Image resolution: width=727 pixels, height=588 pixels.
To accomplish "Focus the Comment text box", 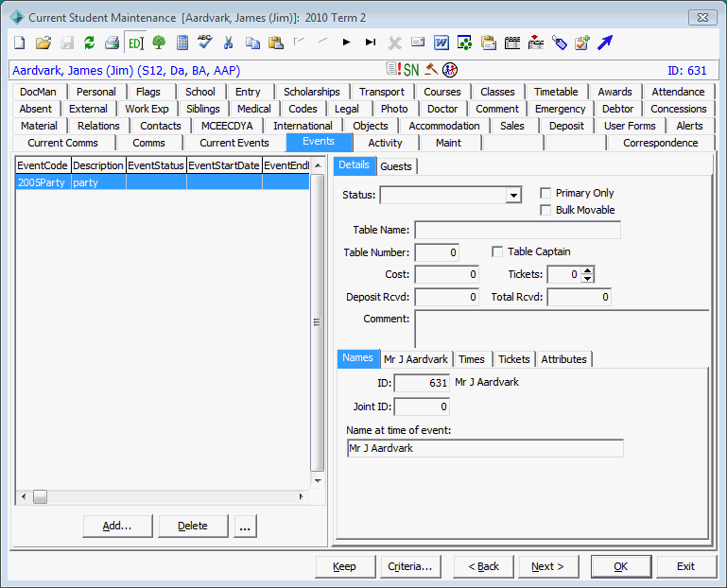I will tap(562, 329).
